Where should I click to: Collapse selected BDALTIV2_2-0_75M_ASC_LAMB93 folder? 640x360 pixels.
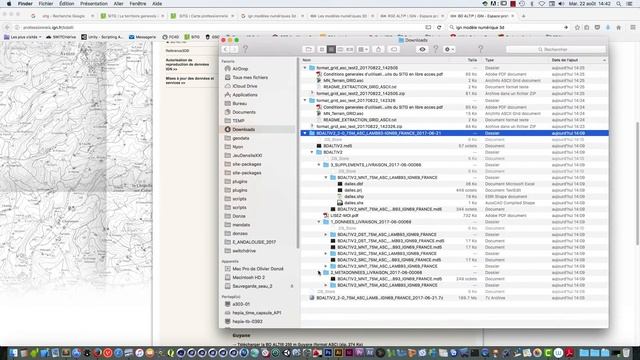pyautogui.click(x=305, y=133)
